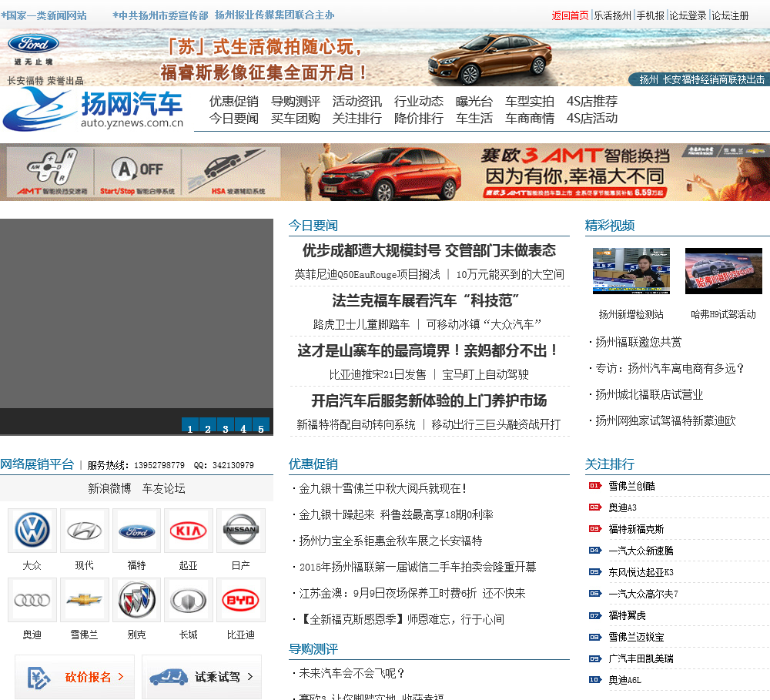Image resolution: width=770 pixels, height=700 pixels.
Task: Open the 曝光台 navigation item
Action: [474, 101]
